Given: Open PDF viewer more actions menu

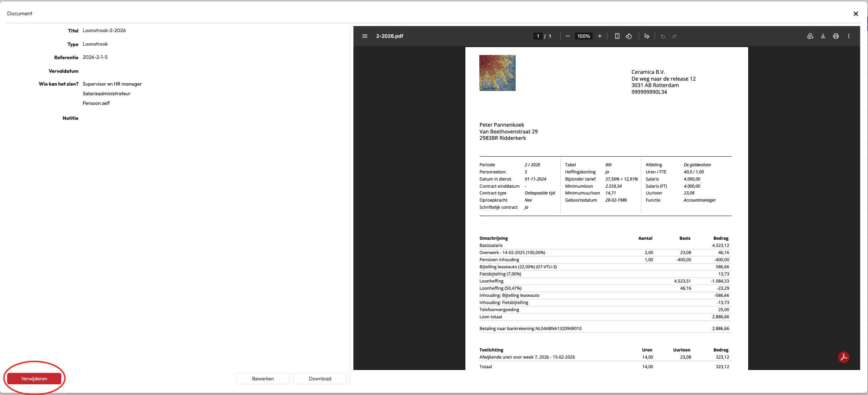Looking at the screenshot, I should (849, 36).
